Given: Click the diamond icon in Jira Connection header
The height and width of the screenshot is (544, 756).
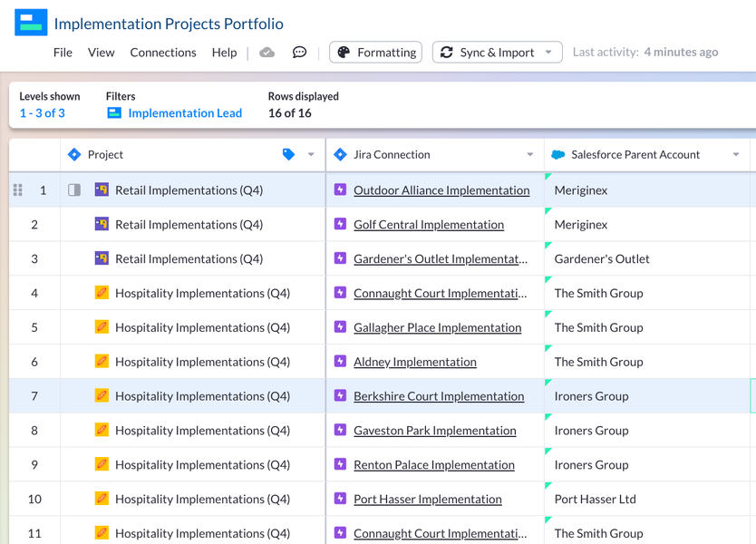Looking at the screenshot, I should (341, 154).
